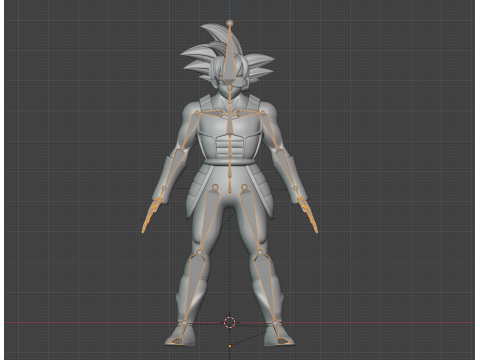Select shoulder bone on screen-left side

coord(213,114)
